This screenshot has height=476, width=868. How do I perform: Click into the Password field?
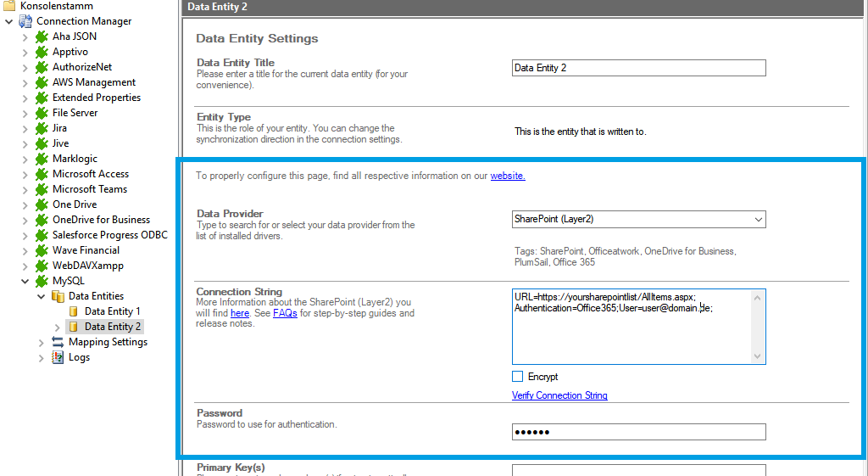638,433
